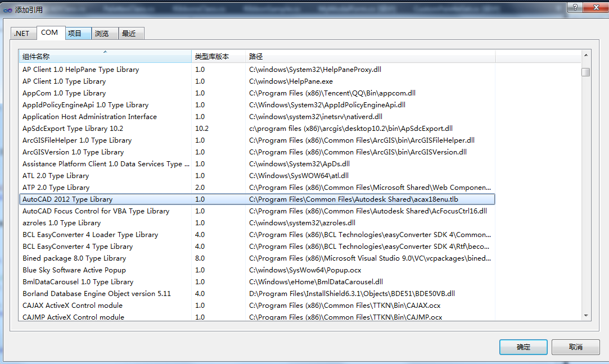Select the COM tab
609x364 pixels.
coord(49,33)
